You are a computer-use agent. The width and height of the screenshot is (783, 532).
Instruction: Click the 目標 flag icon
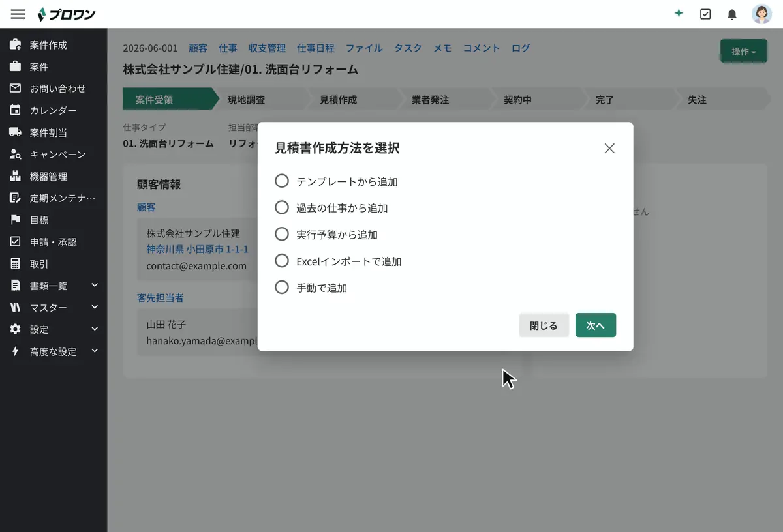pyautogui.click(x=15, y=220)
